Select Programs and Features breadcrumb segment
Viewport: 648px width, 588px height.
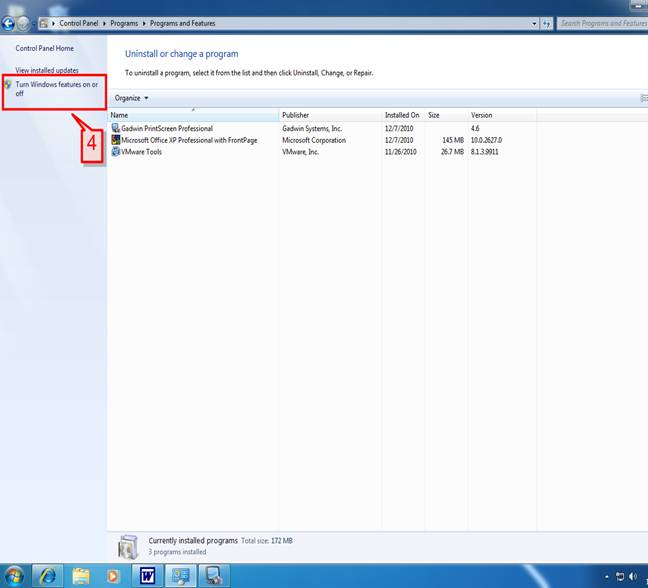coord(183,23)
